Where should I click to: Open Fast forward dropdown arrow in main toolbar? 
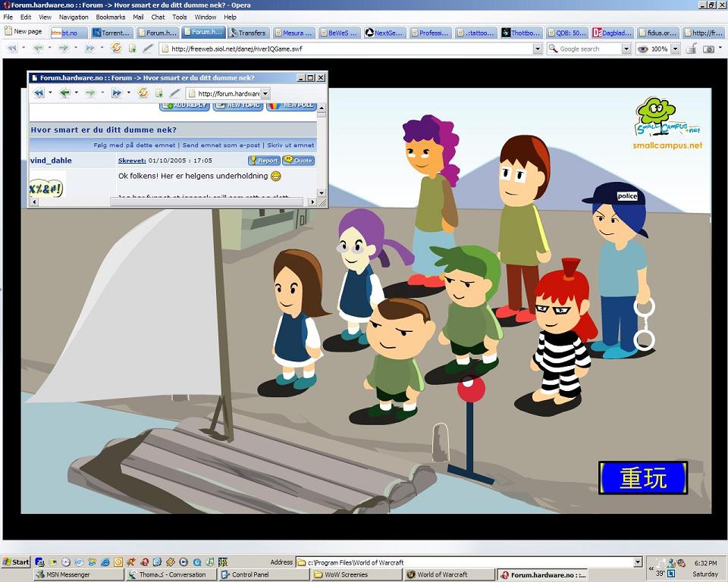(102, 48)
